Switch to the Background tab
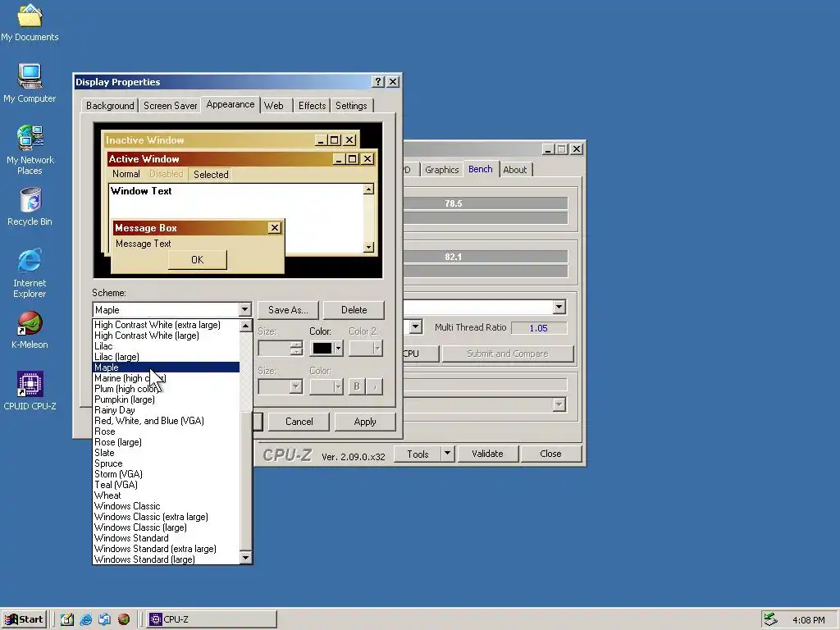 click(x=110, y=106)
